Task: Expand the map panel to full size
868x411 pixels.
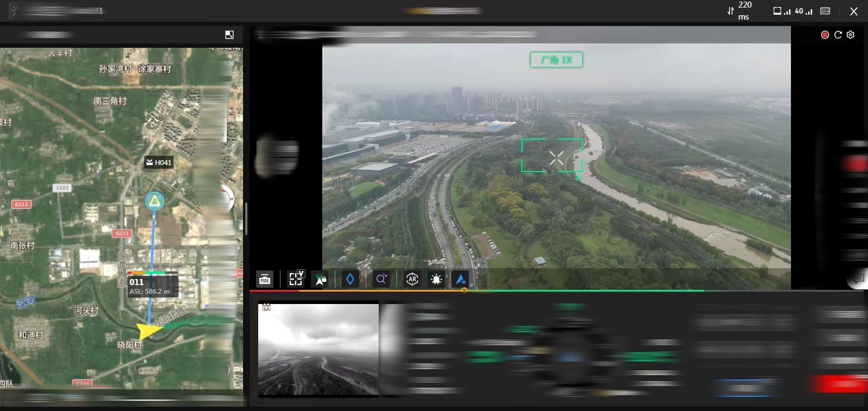Action: 229,35
